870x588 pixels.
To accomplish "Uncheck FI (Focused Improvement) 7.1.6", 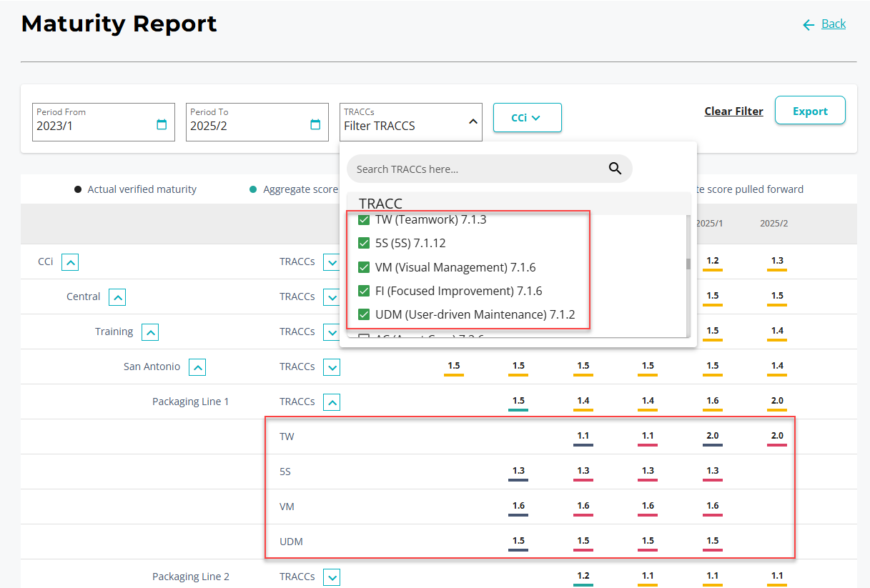I will tap(364, 291).
